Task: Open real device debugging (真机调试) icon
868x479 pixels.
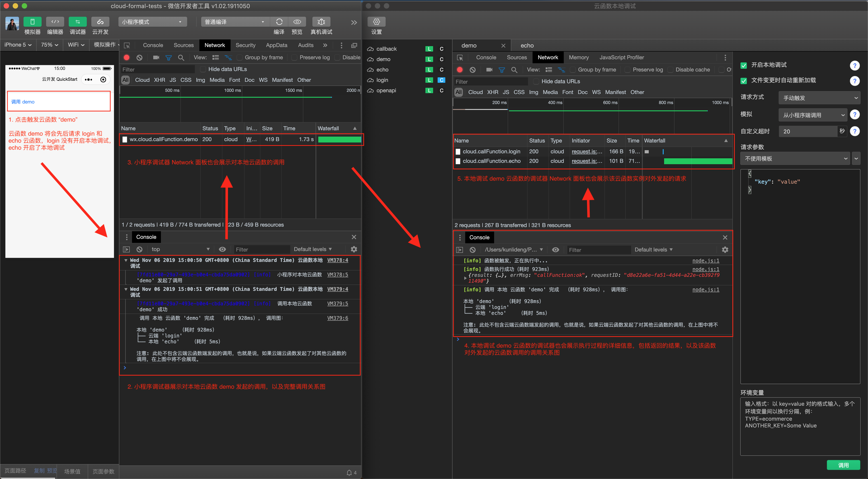Action: [x=321, y=22]
